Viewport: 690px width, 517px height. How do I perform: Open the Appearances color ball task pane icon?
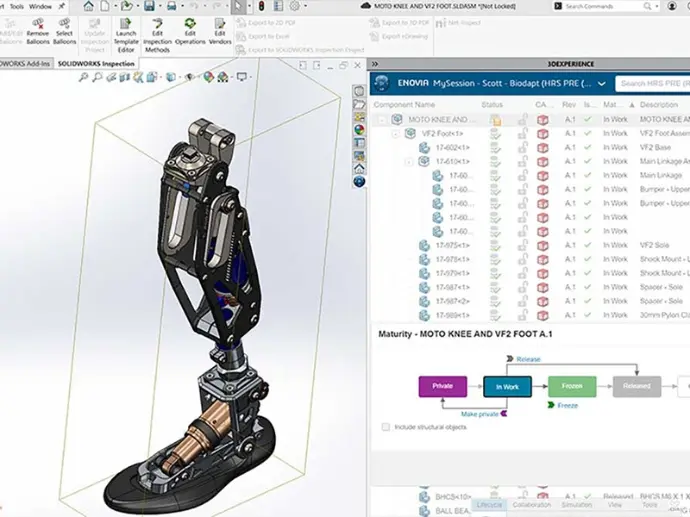tap(359, 130)
